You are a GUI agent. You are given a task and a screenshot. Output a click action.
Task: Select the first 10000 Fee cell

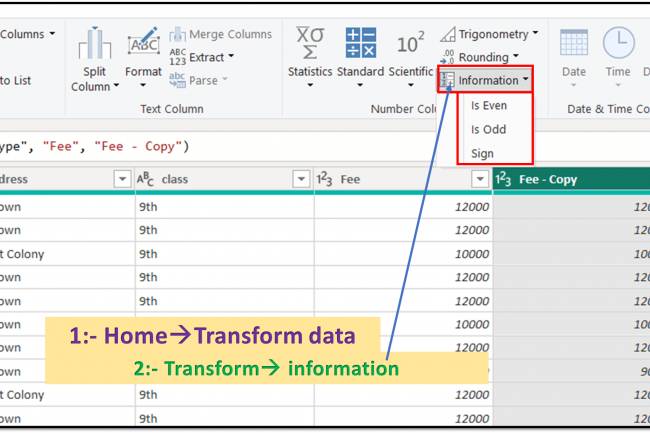tap(403, 254)
